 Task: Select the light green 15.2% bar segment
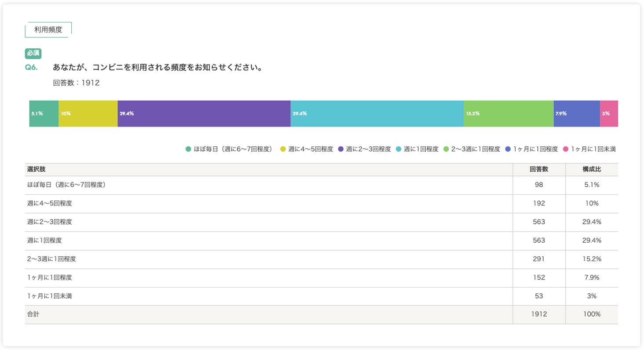click(509, 113)
